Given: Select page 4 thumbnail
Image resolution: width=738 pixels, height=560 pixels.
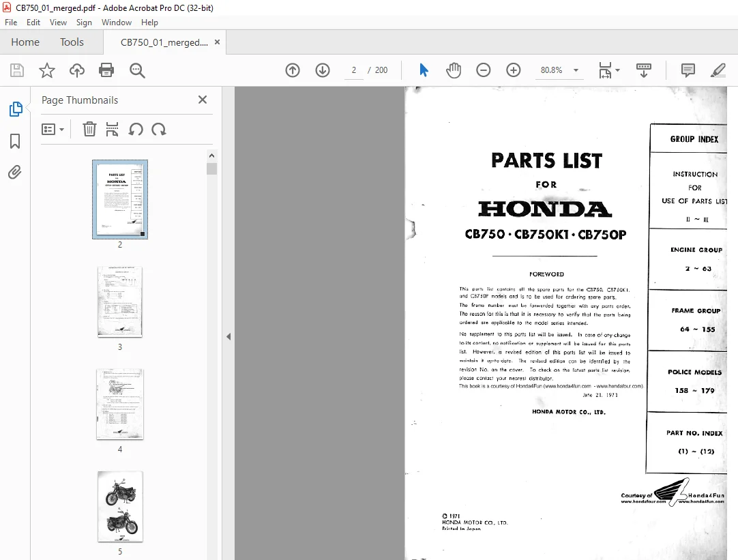Looking at the screenshot, I should coord(120,404).
